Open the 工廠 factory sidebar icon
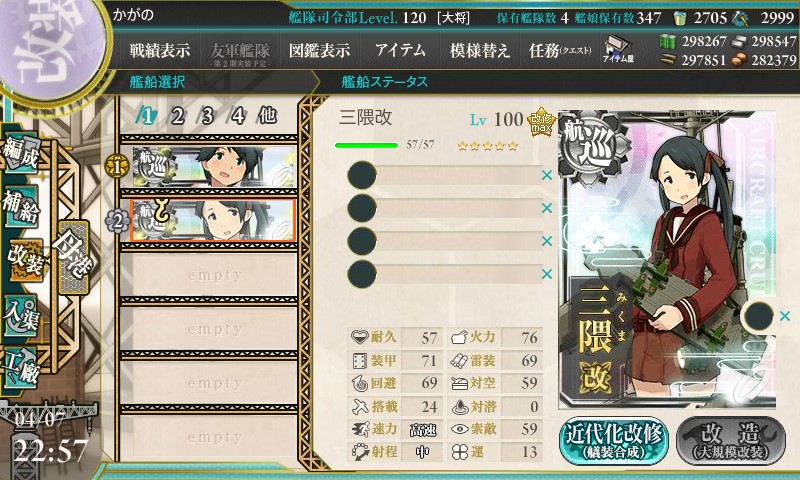This screenshot has height=480, width=800. (21, 367)
